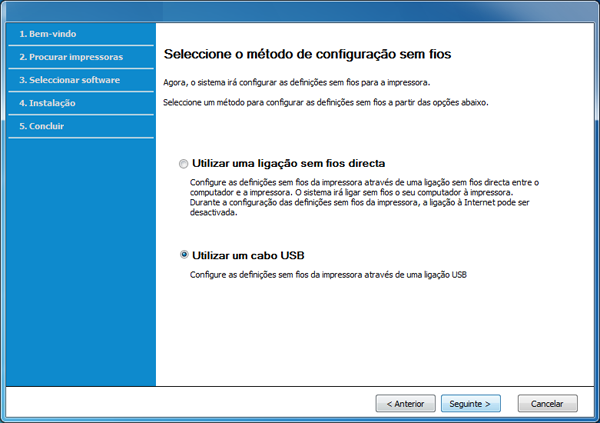This screenshot has height=423, width=600.
Task: Click the label 'Utilizar um cabo USB'
Action: 248,255
